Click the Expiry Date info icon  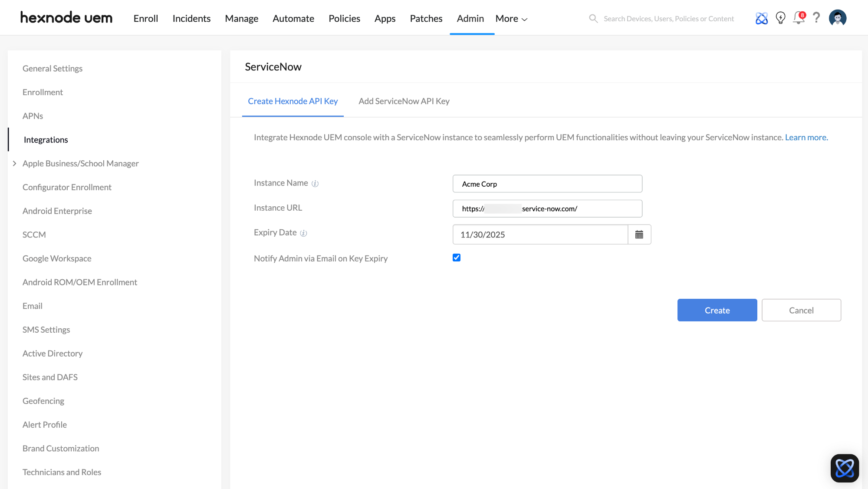coord(304,233)
